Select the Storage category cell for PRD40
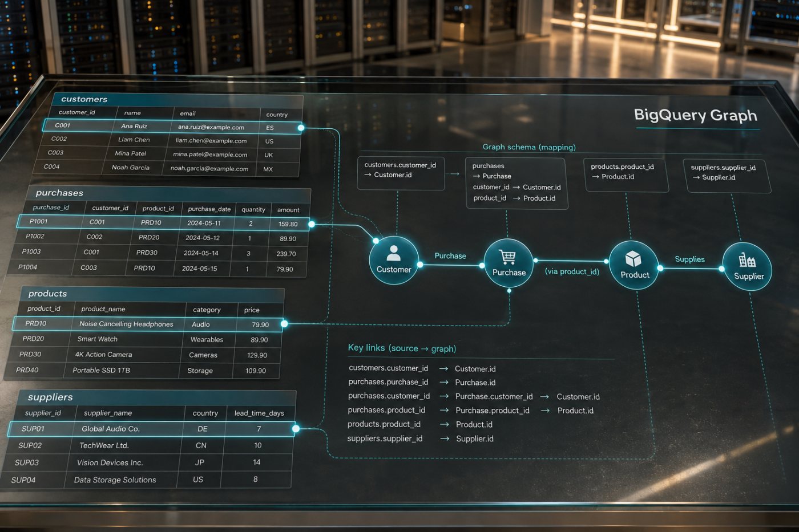Image resolution: width=799 pixels, height=532 pixels. tap(200, 371)
